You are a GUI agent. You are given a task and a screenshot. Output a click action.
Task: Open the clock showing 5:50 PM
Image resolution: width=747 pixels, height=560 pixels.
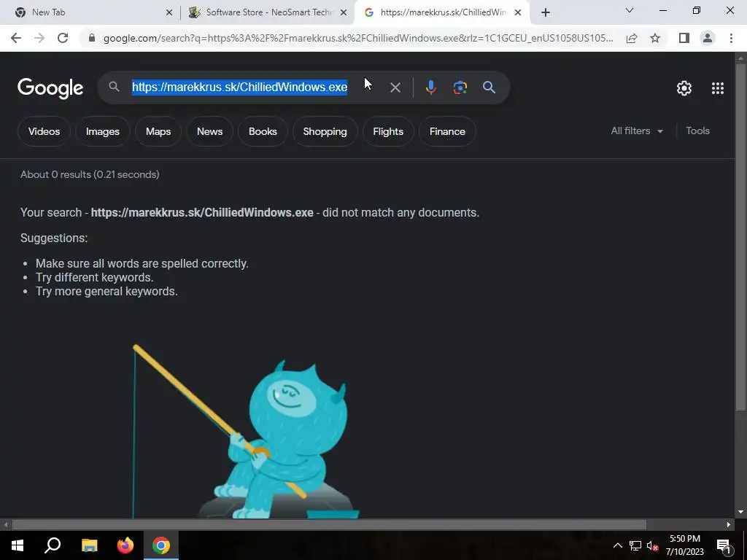(x=684, y=545)
